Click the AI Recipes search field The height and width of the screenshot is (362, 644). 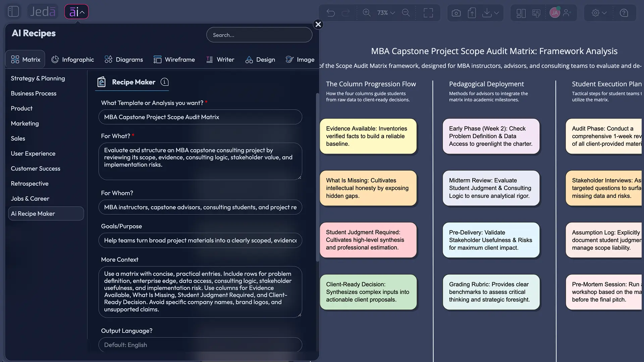pyautogui.click(x=259, y=35)
